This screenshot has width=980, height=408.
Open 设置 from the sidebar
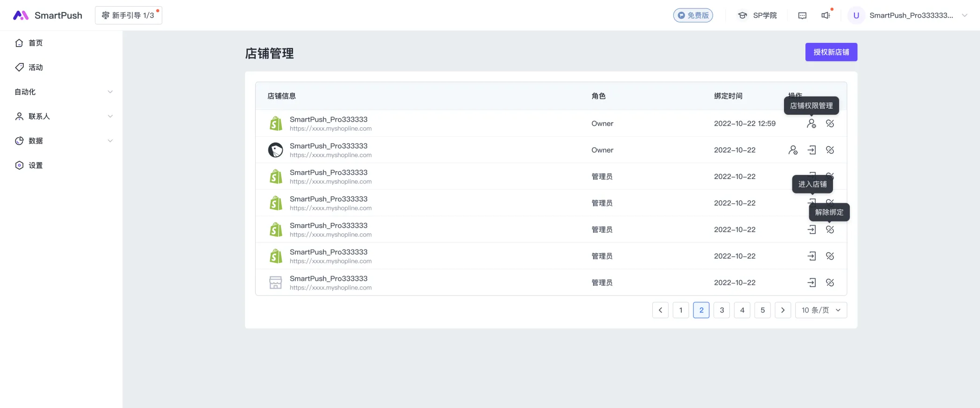tap(35, 165)
